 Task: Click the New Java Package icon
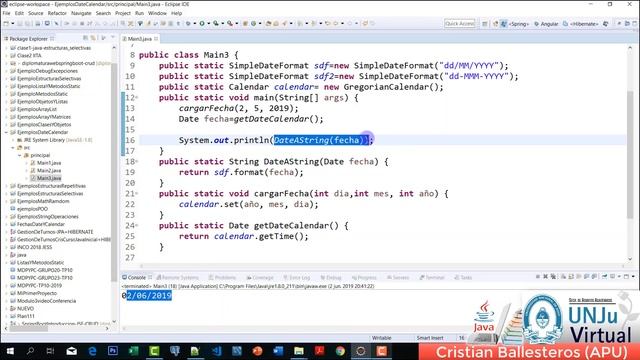[x=245, y=24]
